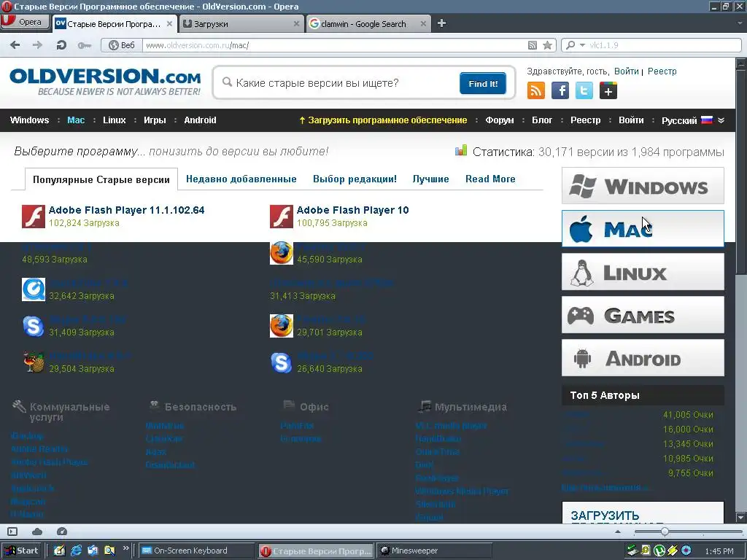Click the large Mac platform button
The image size is (747, 560).
coord(643,229)
